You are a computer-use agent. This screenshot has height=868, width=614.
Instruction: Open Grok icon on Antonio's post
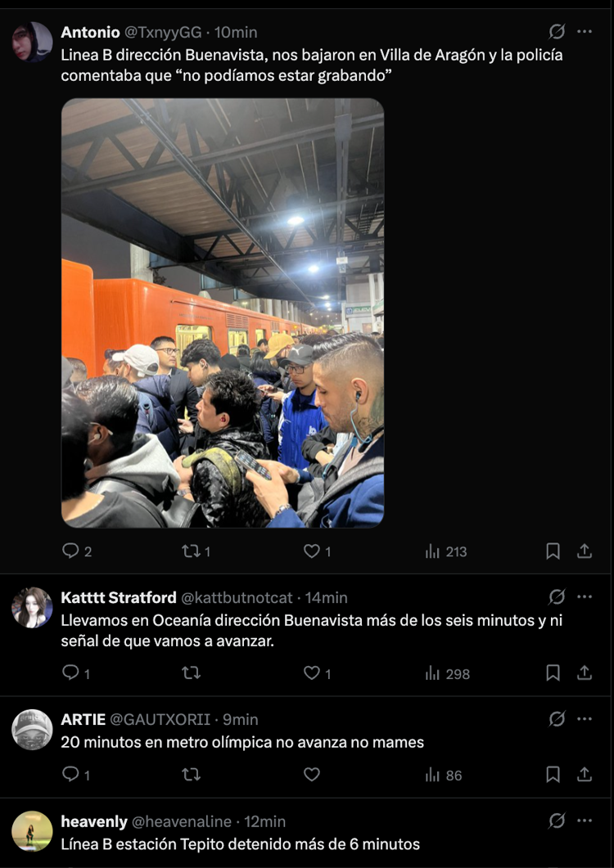(557, 32)
